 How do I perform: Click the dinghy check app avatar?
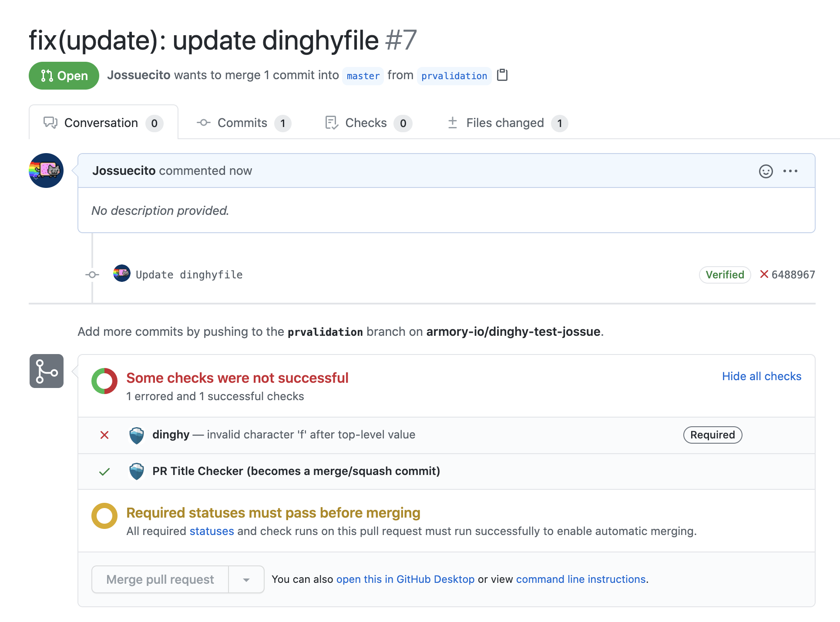(x=137, y=435)
